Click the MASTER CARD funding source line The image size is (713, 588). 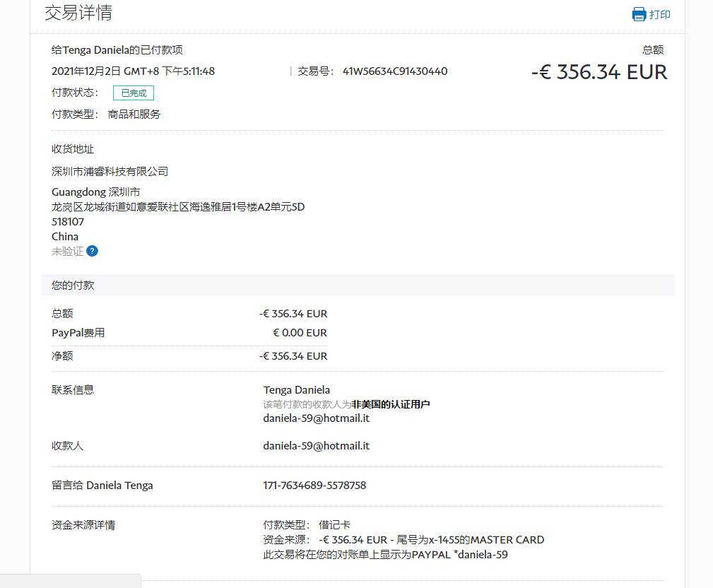click(x=403, y=540)
